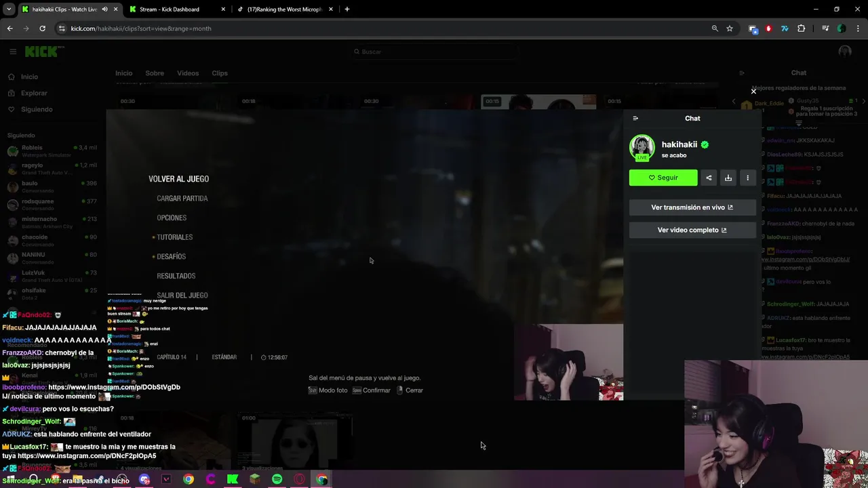
Task: Open the Extensions puzzle menu
Action: [802, 28]
